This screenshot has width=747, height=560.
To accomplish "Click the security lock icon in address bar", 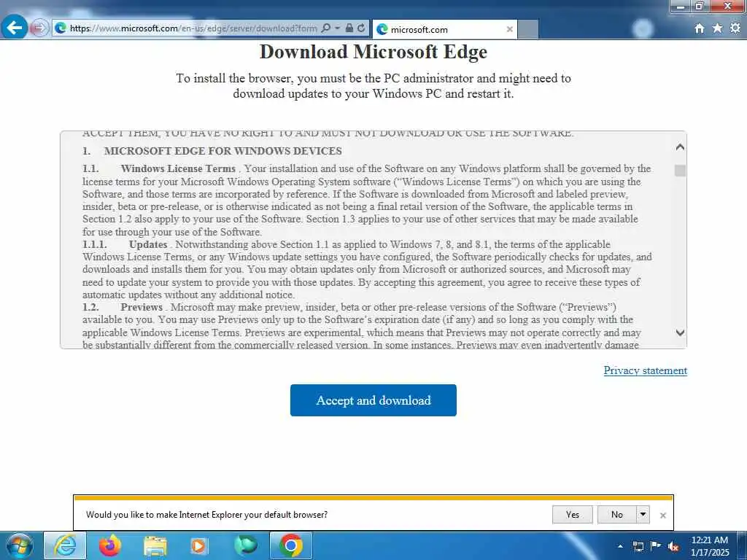I will tap(349, 28).
